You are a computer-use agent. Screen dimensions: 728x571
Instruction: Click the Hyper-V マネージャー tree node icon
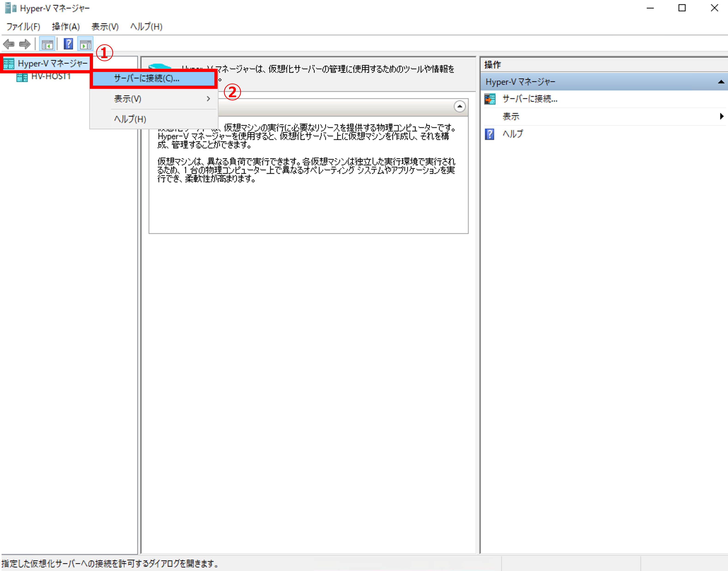9,63
